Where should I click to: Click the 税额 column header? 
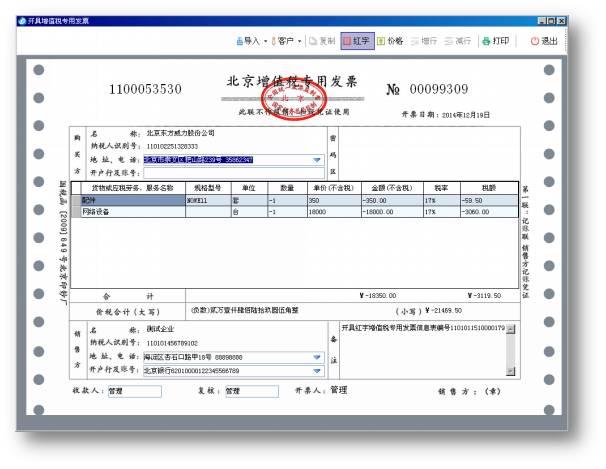[x=489, y=188]
